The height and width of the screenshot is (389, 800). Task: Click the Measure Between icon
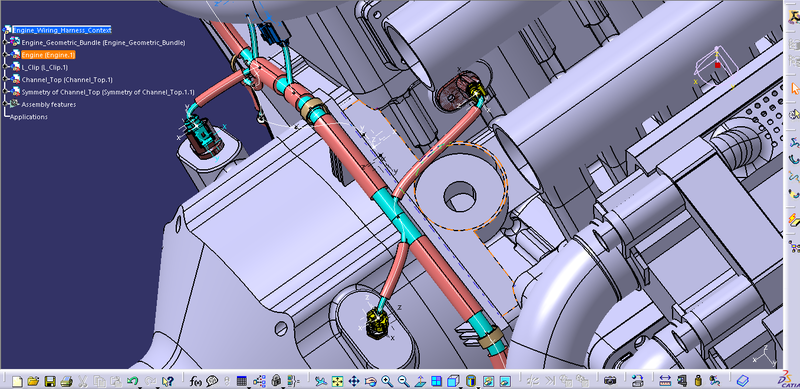coord(665,380)
